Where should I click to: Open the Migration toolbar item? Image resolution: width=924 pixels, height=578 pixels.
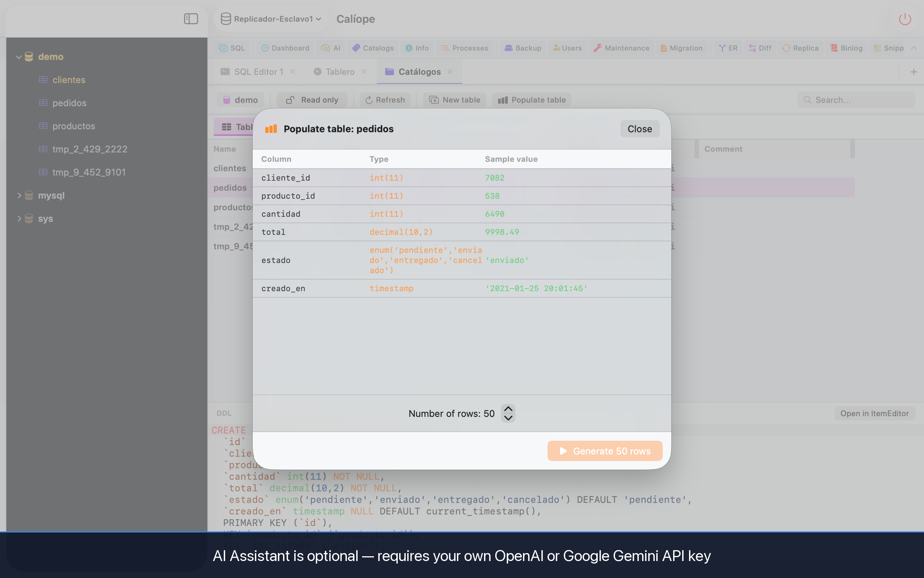pos(681,48)
